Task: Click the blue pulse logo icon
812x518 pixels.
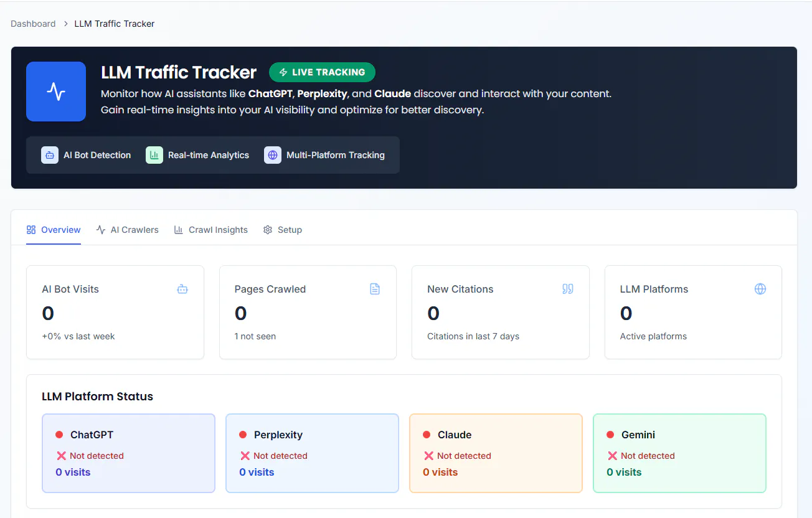Action: [x=56, y=92]
